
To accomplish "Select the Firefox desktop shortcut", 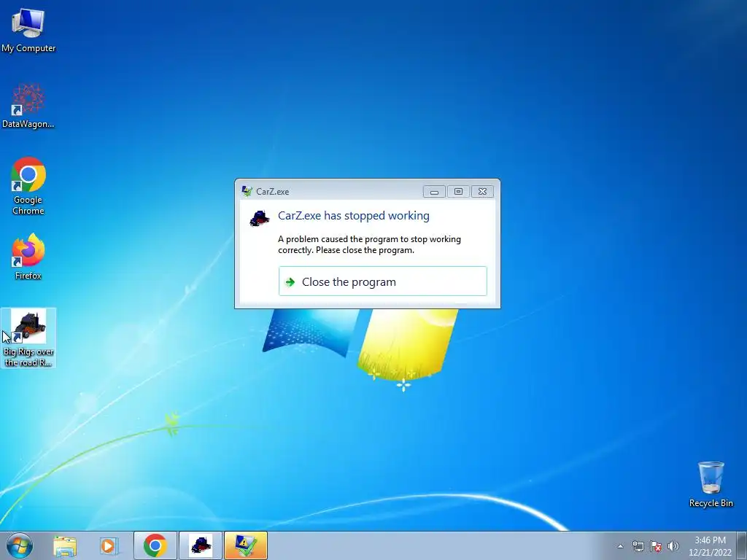I will [28, 257].
